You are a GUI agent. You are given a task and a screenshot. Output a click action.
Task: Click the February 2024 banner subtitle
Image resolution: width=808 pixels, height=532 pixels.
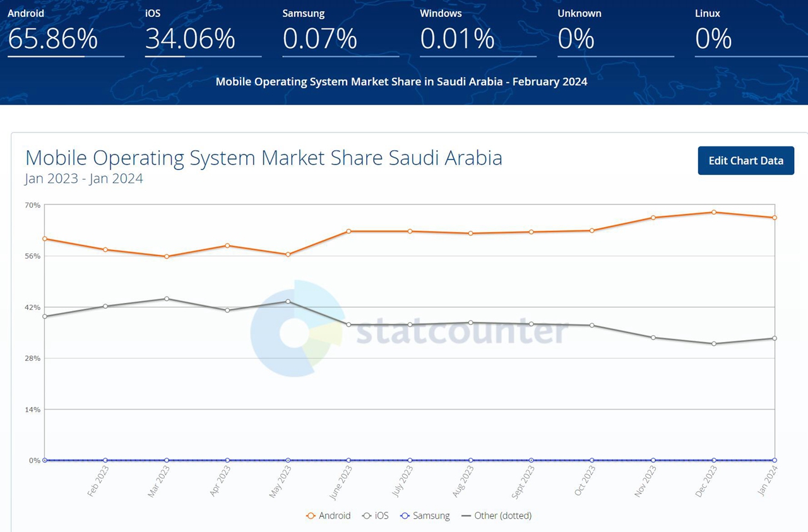click(x=401, y=81)
